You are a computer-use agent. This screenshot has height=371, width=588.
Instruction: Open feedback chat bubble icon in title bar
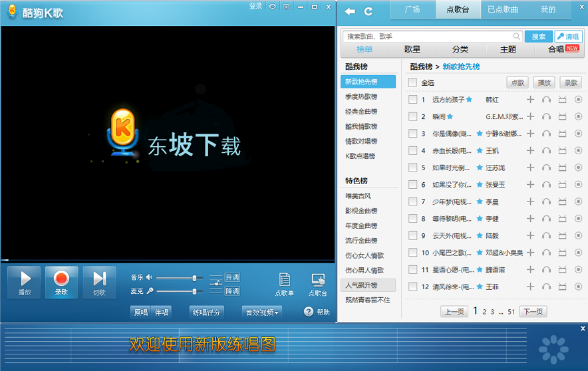273,7
